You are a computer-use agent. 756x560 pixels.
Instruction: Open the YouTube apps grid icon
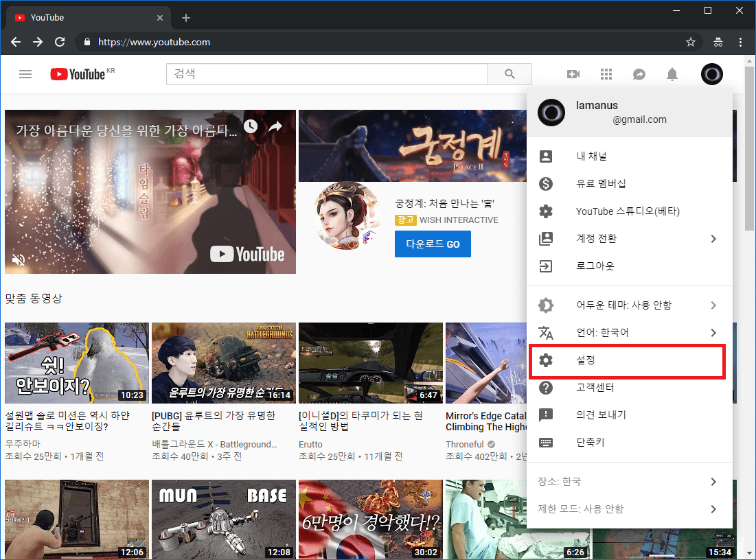[606, 74]
